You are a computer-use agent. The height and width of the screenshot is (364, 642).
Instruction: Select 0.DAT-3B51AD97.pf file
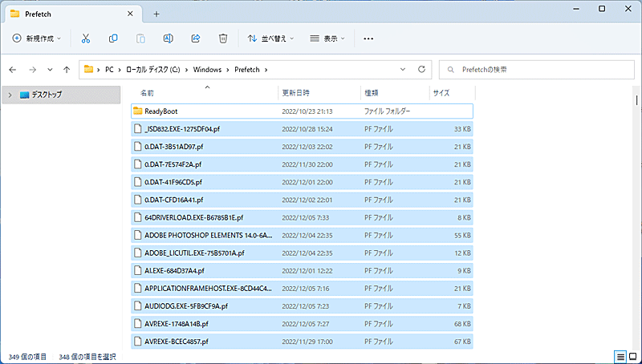click(x=303, y=147)
